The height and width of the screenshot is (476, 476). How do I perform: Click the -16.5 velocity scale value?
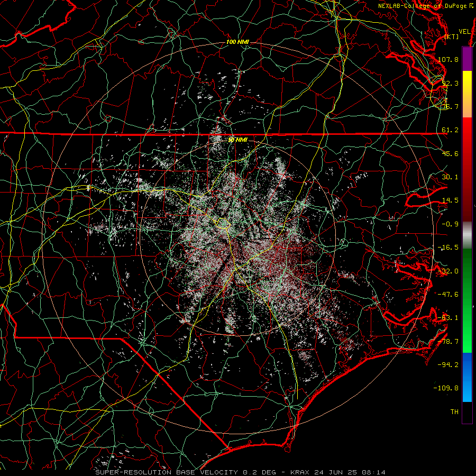click(x=448, y=248)
